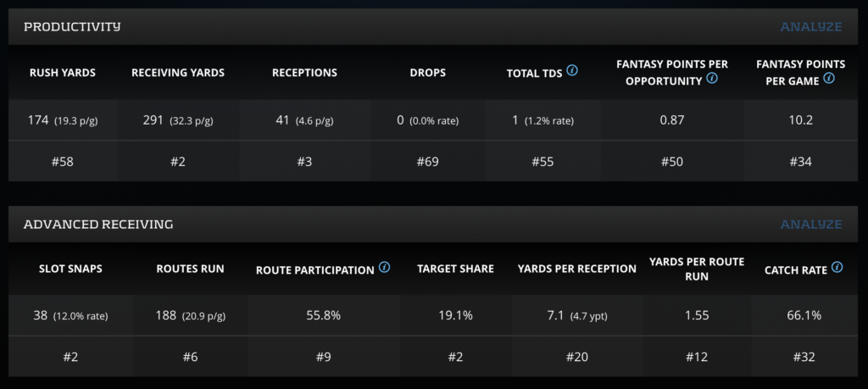Click the Drops column header

[427, 73]
